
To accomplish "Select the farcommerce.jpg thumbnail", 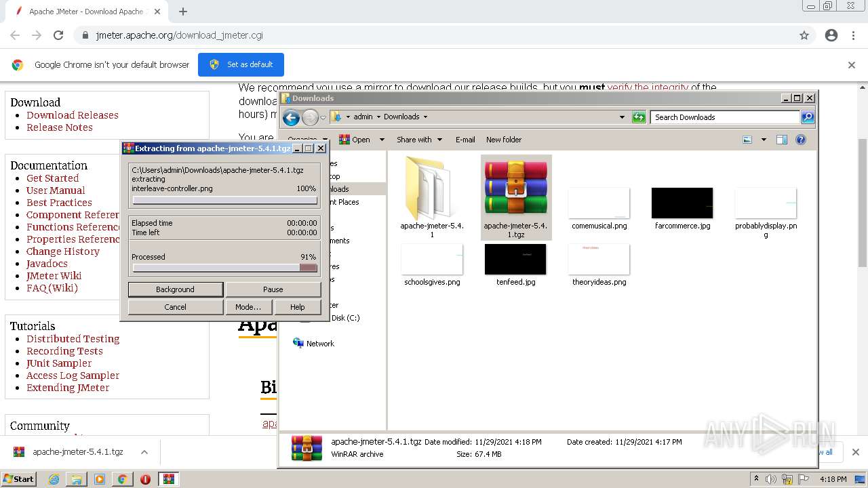I will 682,209.
